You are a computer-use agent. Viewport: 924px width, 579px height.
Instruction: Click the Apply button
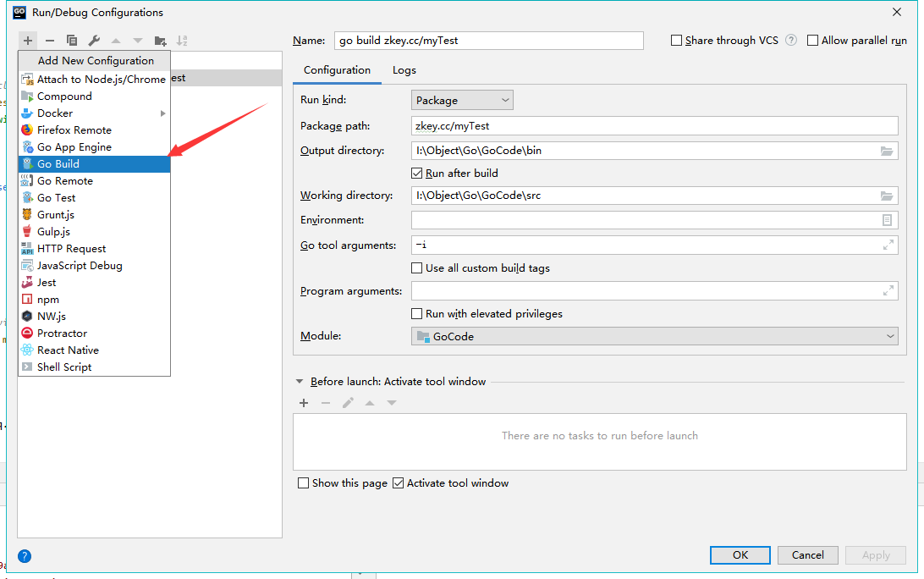tap(876, 554)
